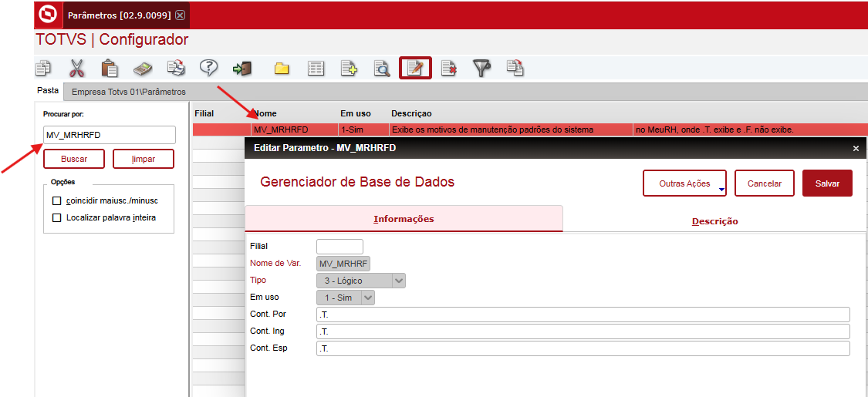
Task: Click the Descriçao column header
Action: point(411,113)
